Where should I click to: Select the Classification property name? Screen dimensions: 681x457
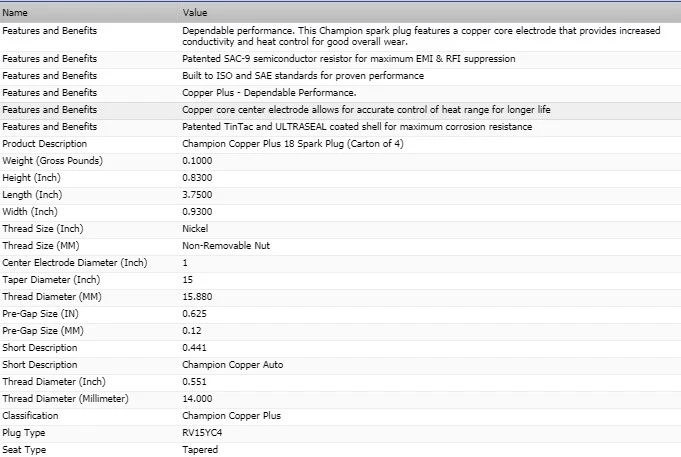click(30, 416)
